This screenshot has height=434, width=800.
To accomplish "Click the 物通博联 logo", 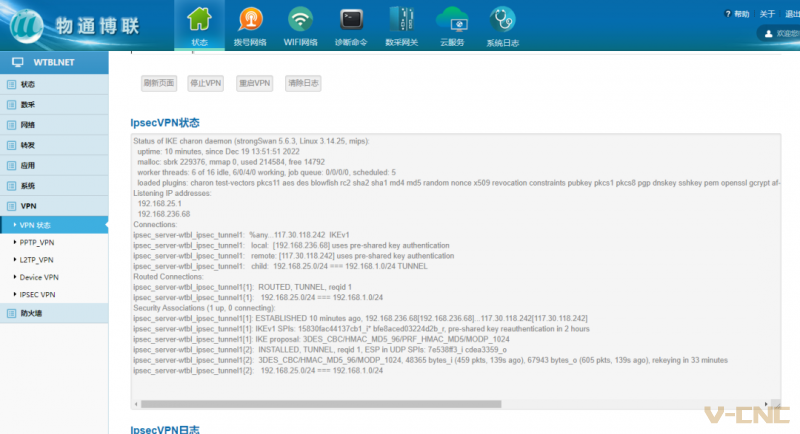I will (x=75, y=25).
